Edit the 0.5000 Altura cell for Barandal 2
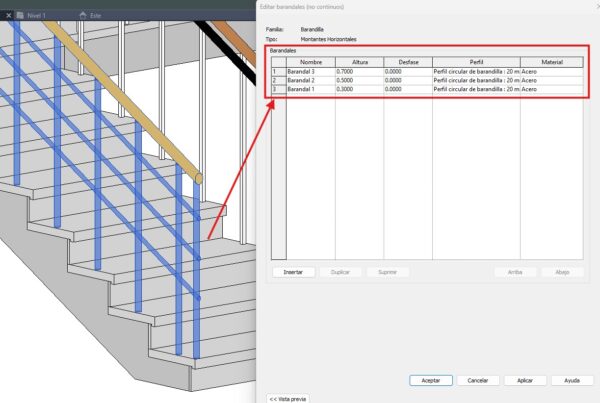 [x=359, y=81]
